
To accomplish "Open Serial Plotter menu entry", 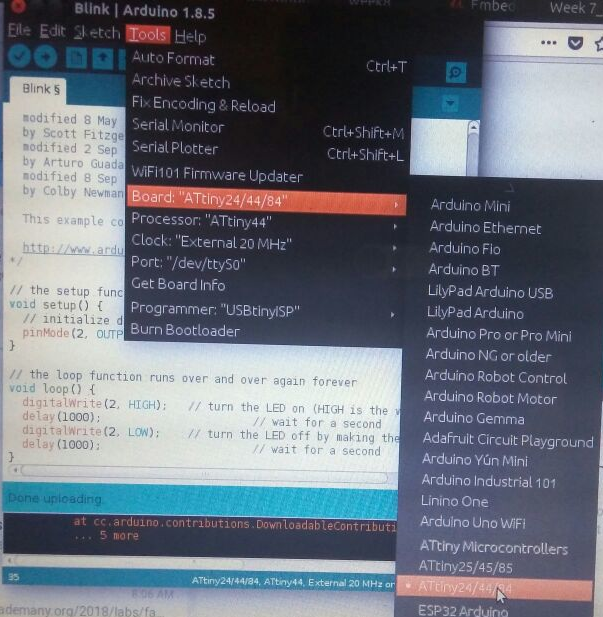I will pyautogui.click(x=267, y=149).
